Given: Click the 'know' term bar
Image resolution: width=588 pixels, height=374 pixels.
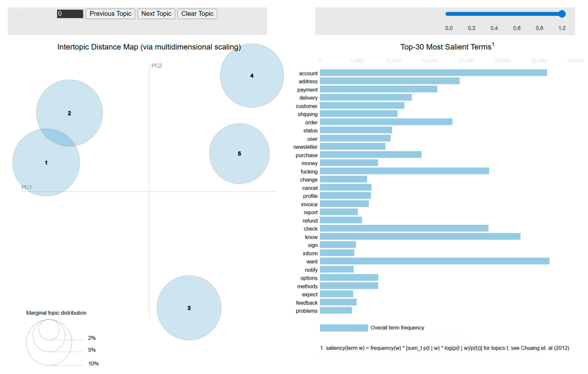Looking at the screenshot, I should (420, 237).
